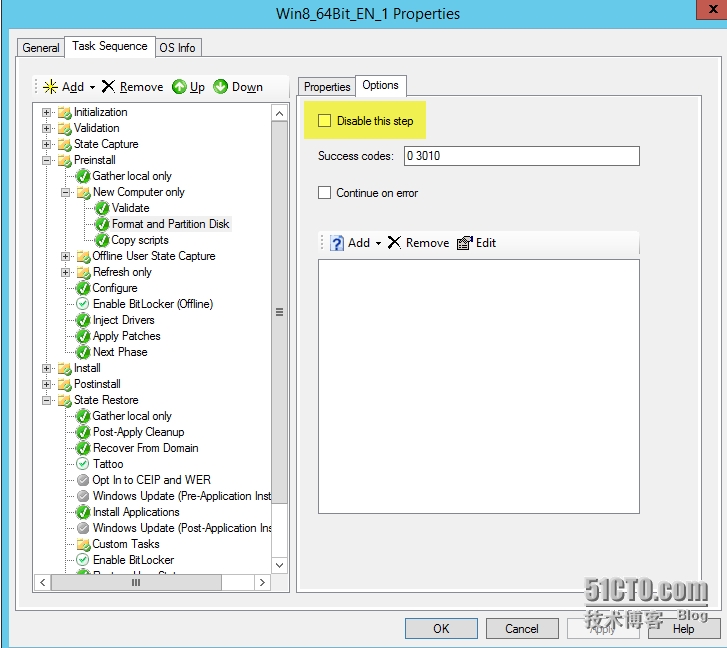Move step down with green Down arrow
The image size is (727, 648).
(x=221, y=86)
